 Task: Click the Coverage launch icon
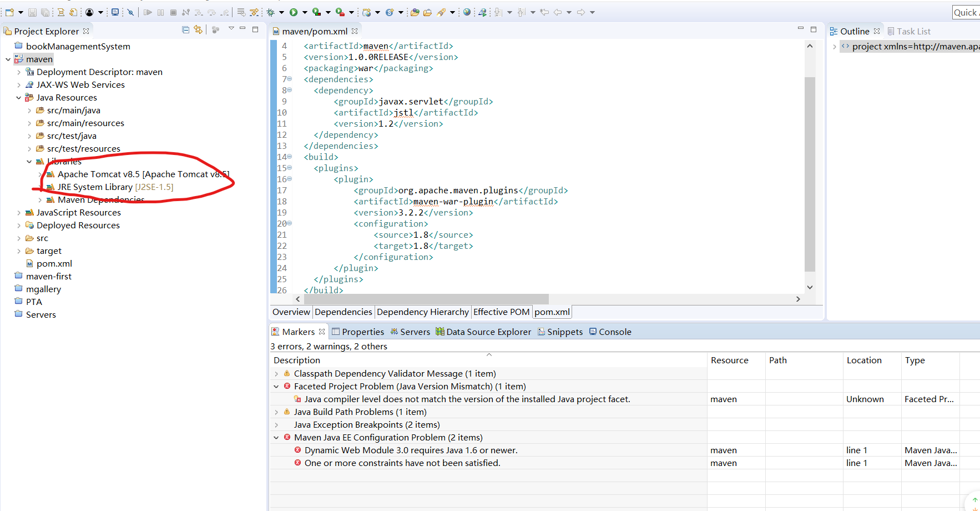tap(316, 12)
